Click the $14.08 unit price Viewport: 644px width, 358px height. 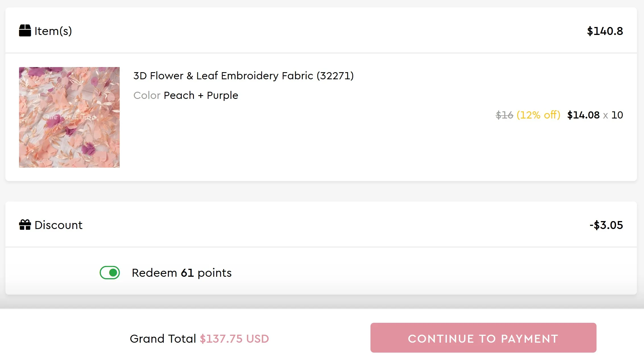pos(583,115)
